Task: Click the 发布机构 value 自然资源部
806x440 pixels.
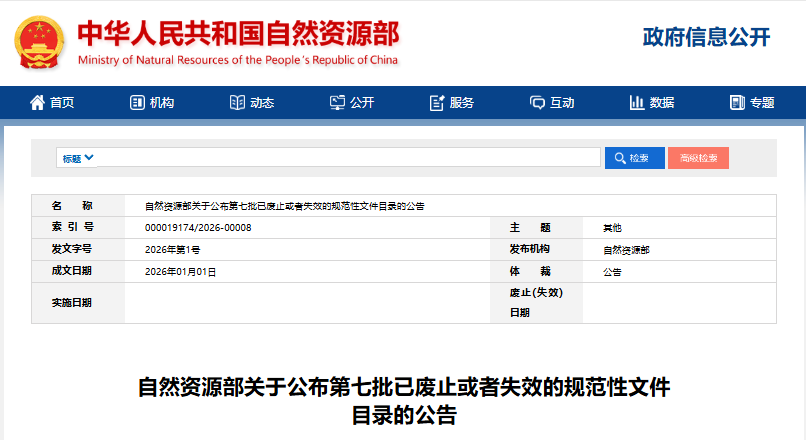Action: coord(626,250)
